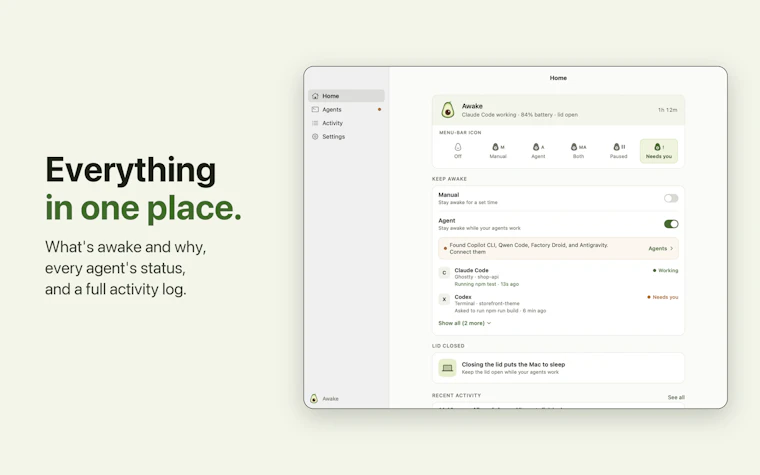Go to Settings in the sidebar
Viewport: 760px width, 475px height.
pyautogui.click(x=346, y=137)
